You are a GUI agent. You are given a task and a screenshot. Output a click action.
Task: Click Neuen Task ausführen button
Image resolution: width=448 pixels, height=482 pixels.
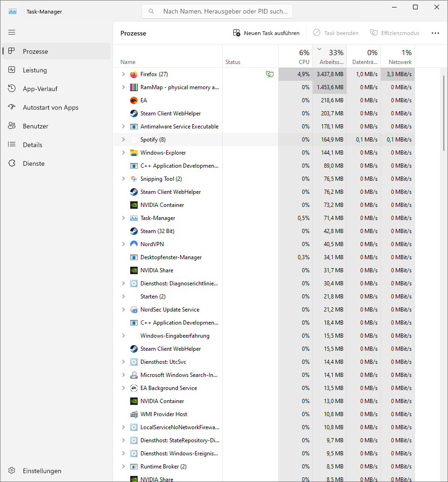266,33
